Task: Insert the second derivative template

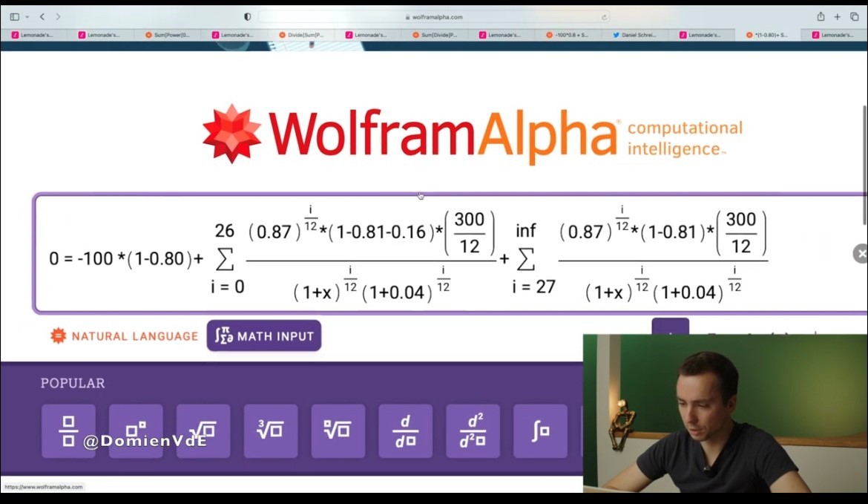Action: pos(473,431)
